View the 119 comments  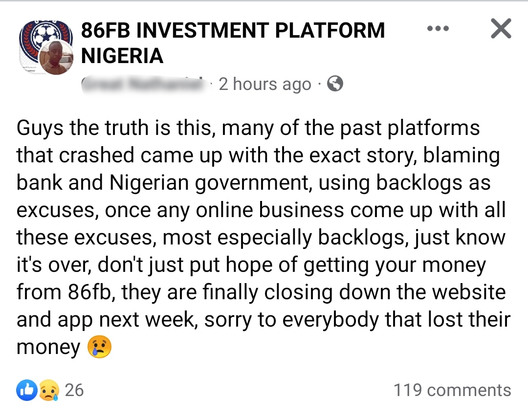coord(452,390)
